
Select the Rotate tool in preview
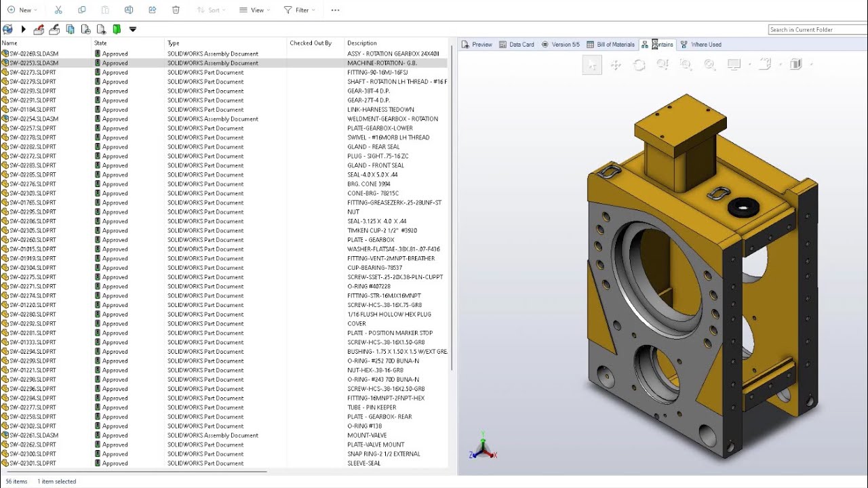pos(639,64)
